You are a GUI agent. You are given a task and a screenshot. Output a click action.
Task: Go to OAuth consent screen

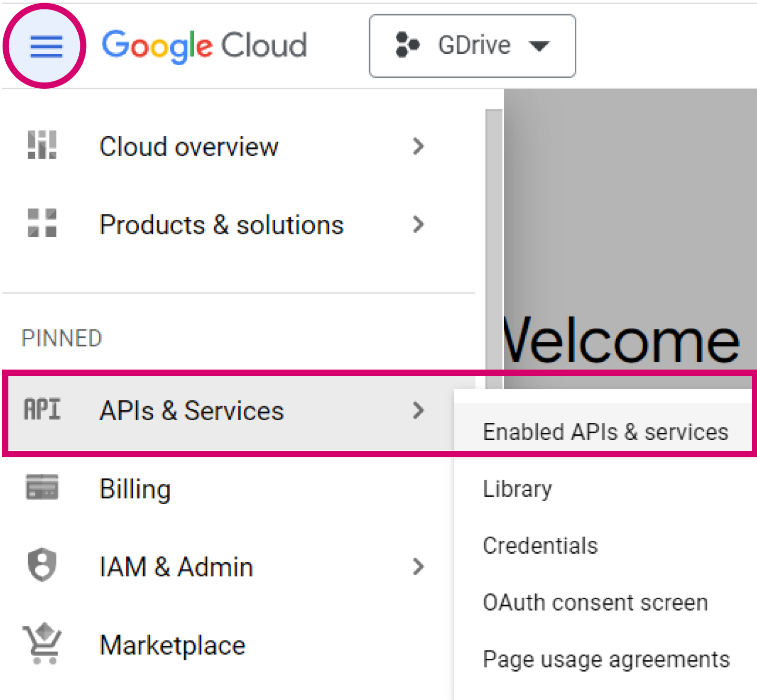pos(595,603)
